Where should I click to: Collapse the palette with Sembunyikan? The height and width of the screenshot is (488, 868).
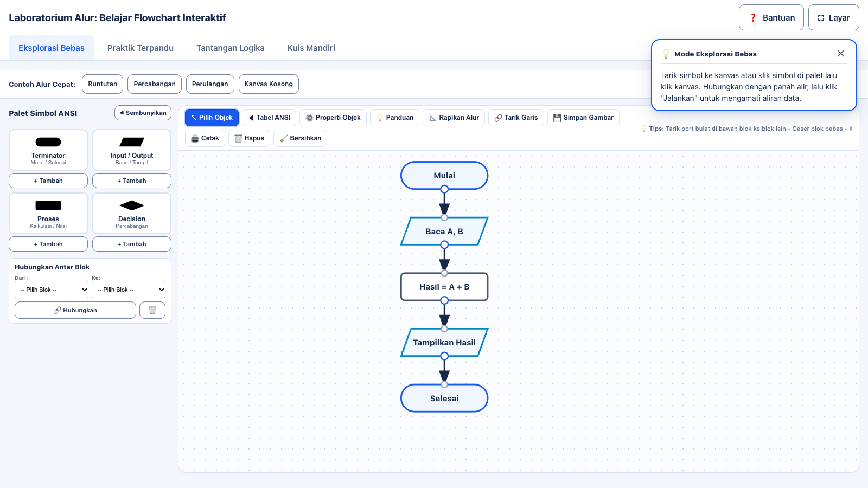click(143, 113)
